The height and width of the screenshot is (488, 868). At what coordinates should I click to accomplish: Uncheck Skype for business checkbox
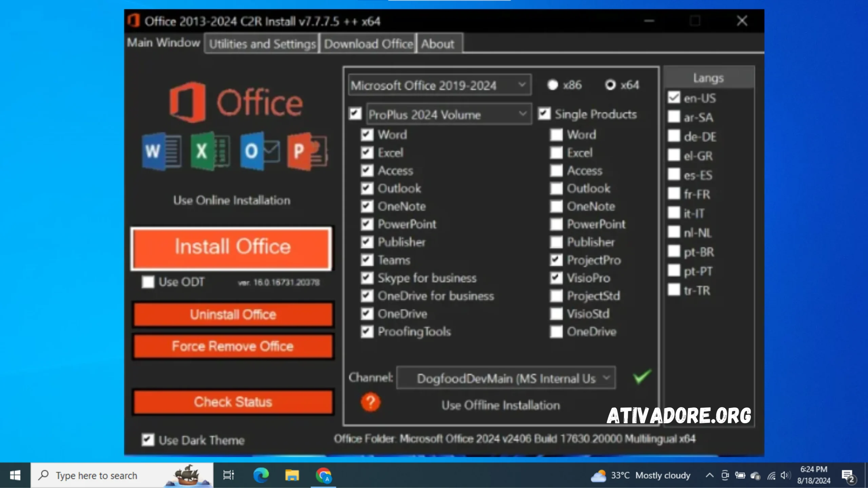click(x=367, y=278)
